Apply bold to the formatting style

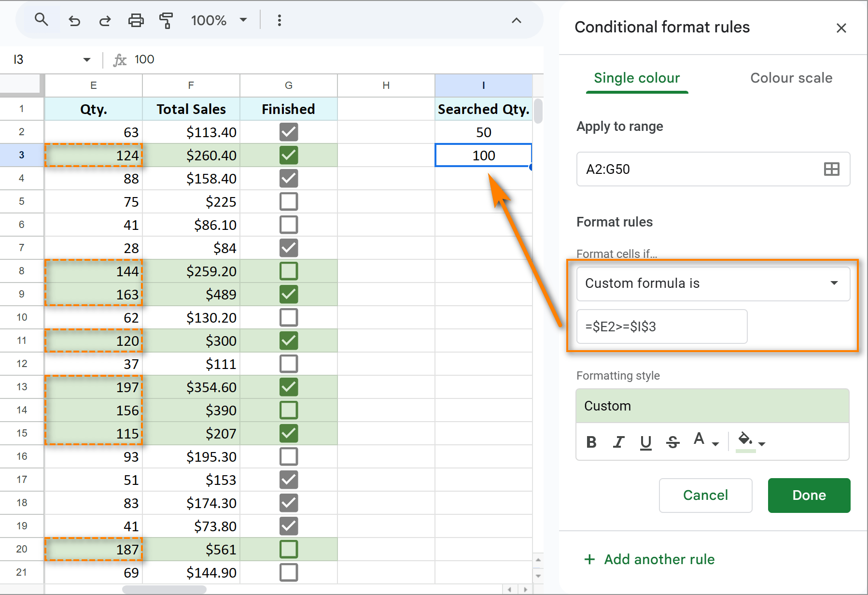(591, 441)
